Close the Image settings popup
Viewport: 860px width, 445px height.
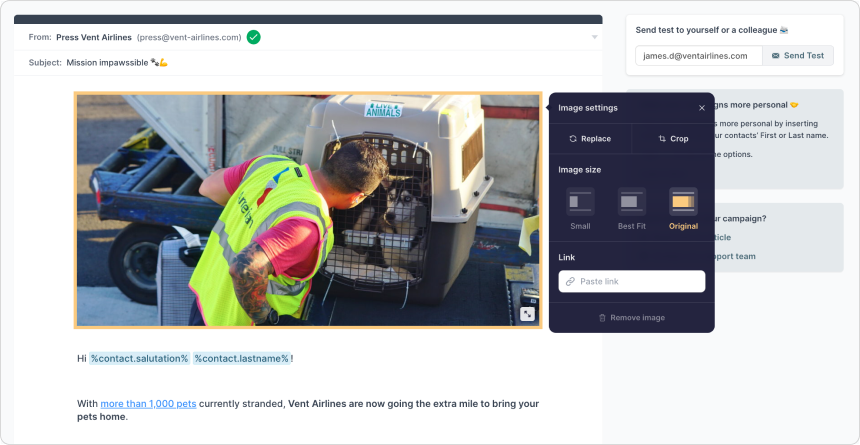pyautogui.click(x=701, y=108)
